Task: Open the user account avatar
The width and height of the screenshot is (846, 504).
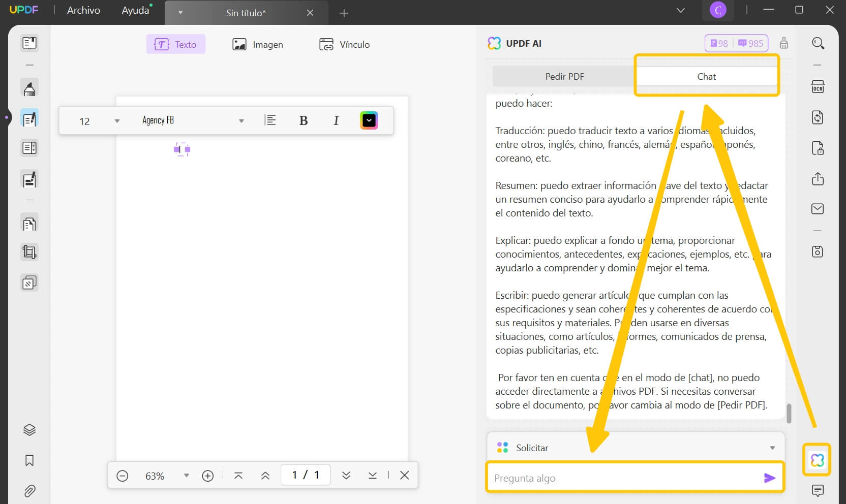Action: click(718, 10)
